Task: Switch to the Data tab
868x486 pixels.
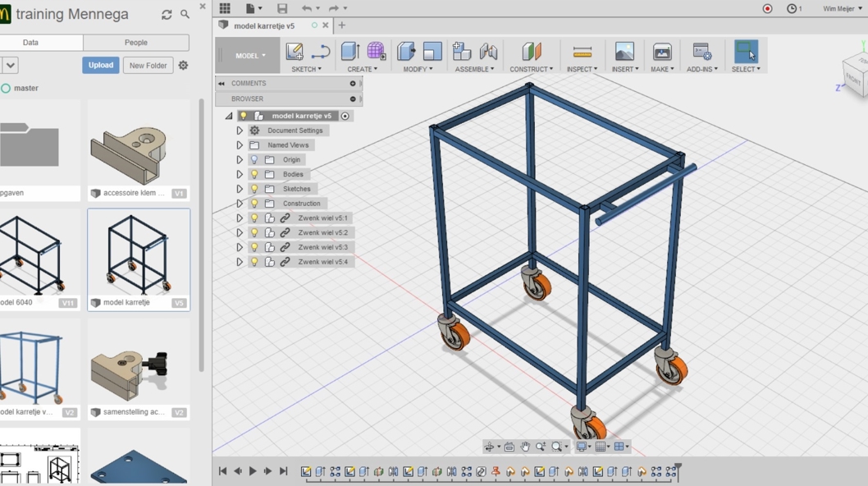Action: 30,43
